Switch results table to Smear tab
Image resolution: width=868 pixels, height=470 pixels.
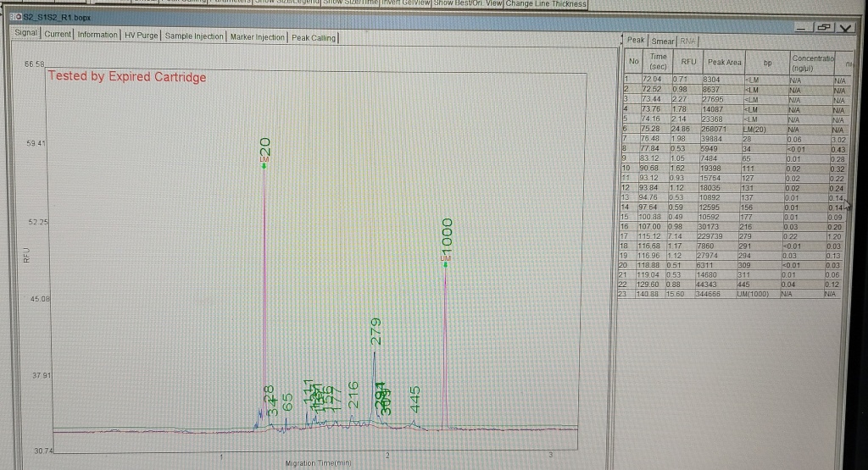662,41
